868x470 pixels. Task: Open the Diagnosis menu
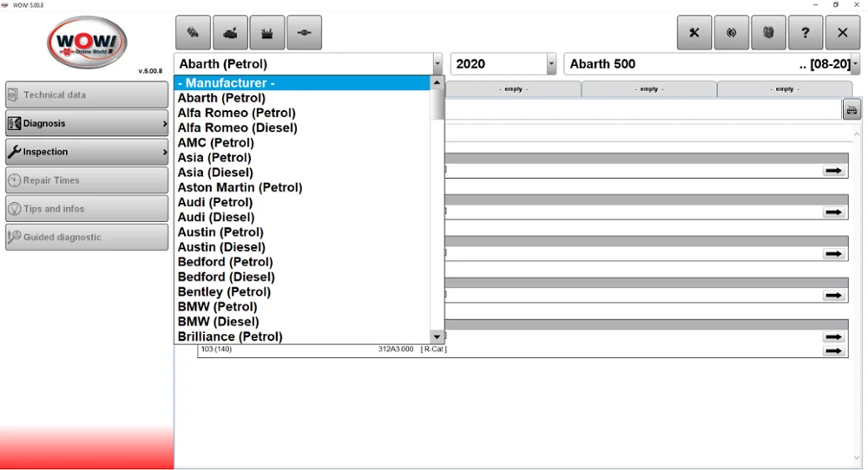[x=87, y=123]
